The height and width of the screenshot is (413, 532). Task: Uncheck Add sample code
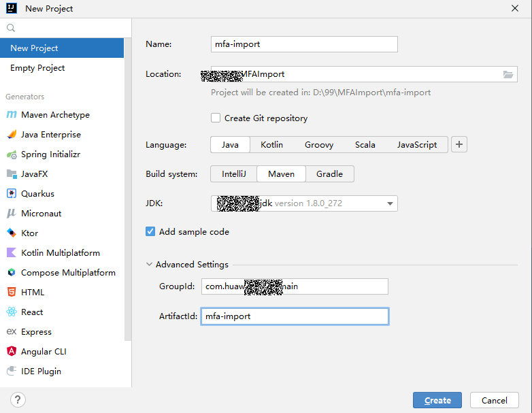click(150, 232)
